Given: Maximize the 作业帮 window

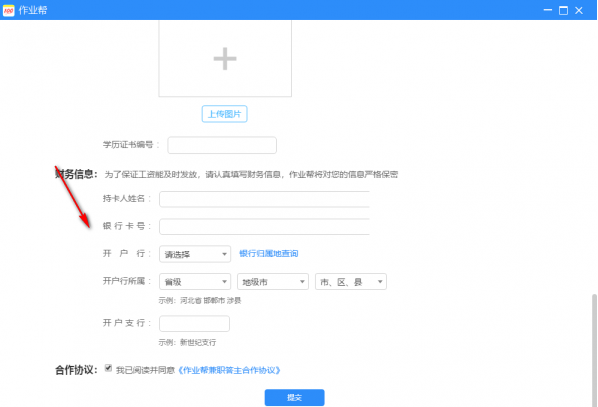Looking at the screenshot, I should click(563, 10).
